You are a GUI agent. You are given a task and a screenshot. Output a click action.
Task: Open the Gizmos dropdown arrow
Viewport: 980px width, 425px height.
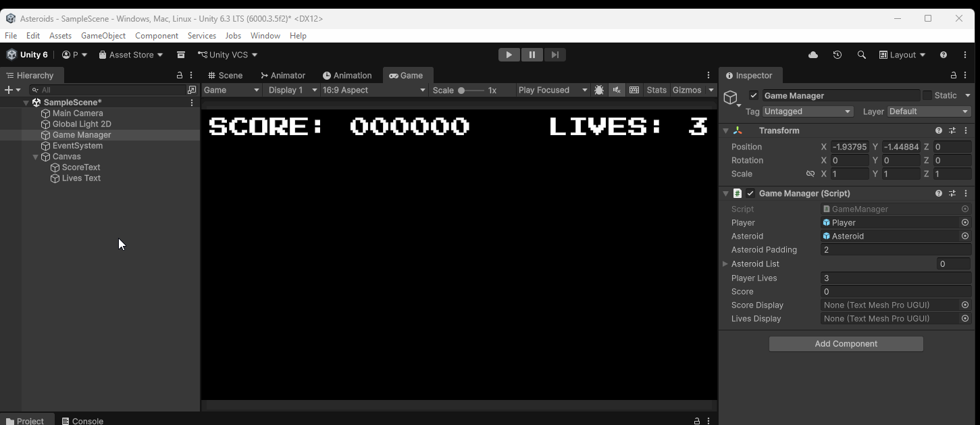pyautogui.click(x=711, y=90)
